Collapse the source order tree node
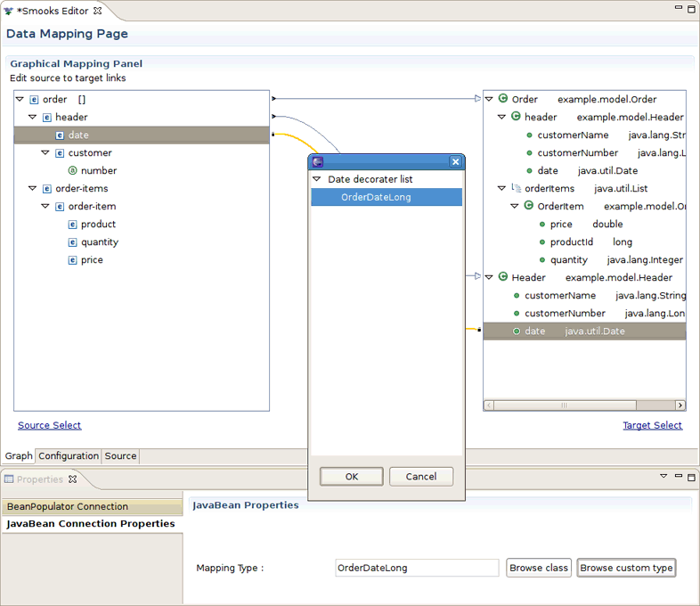 pyautogui.click(x=20, y=99)
